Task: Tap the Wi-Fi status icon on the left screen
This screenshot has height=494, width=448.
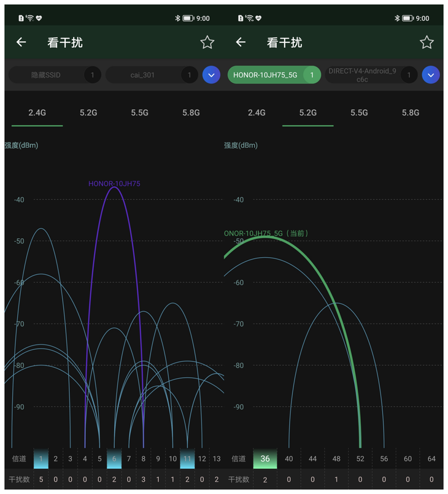Action: (30, 18)
